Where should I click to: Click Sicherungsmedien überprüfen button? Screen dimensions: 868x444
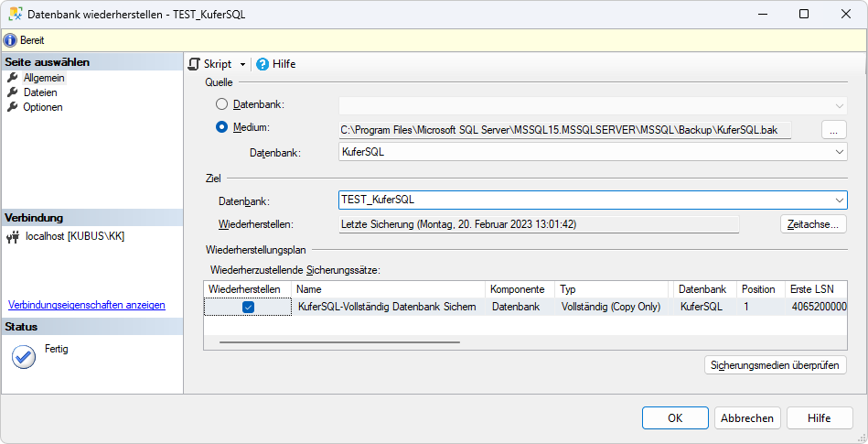click(x=775, y=365)
